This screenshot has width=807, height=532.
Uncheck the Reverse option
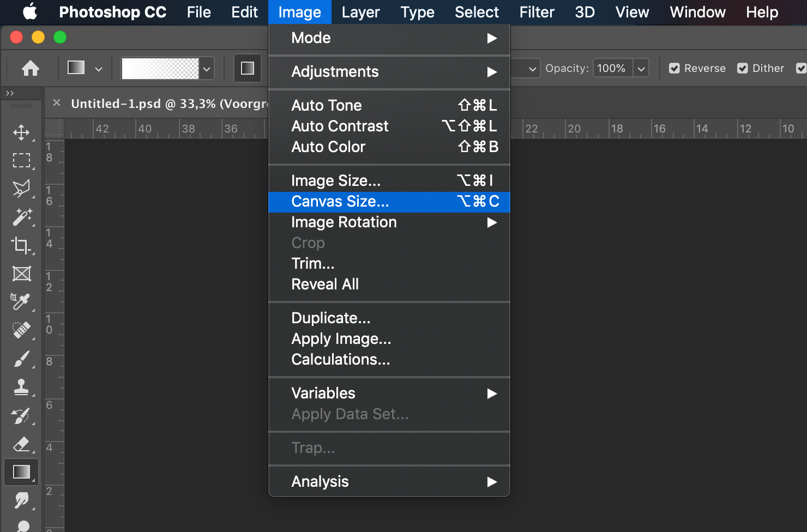pos(674,68)
